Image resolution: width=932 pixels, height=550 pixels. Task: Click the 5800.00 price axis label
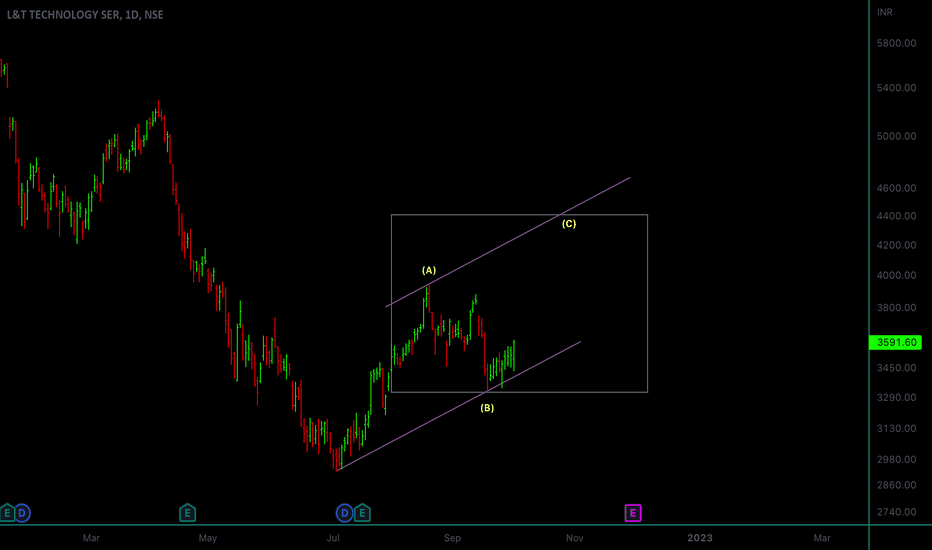(x=896, y=43)
